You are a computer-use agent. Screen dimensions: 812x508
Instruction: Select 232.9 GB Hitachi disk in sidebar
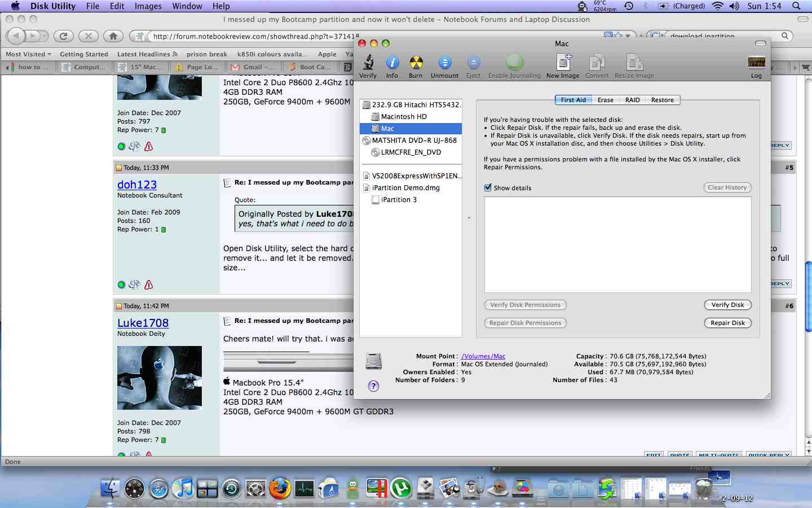[411, 104]
